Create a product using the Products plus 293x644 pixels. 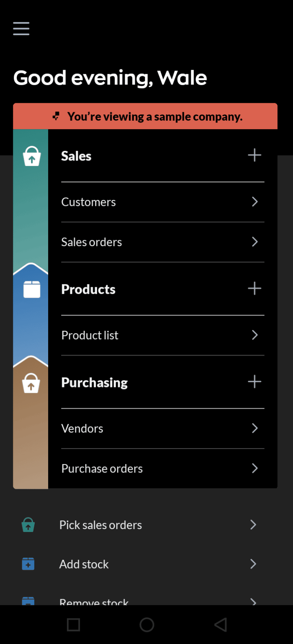[x=254, y=288]
